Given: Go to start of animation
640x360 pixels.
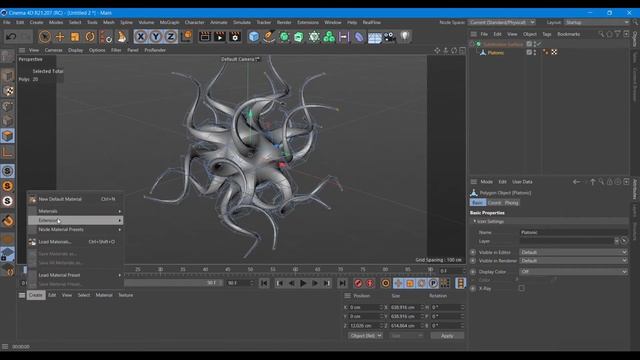Looking at the screenshot, I should point(264,283).
